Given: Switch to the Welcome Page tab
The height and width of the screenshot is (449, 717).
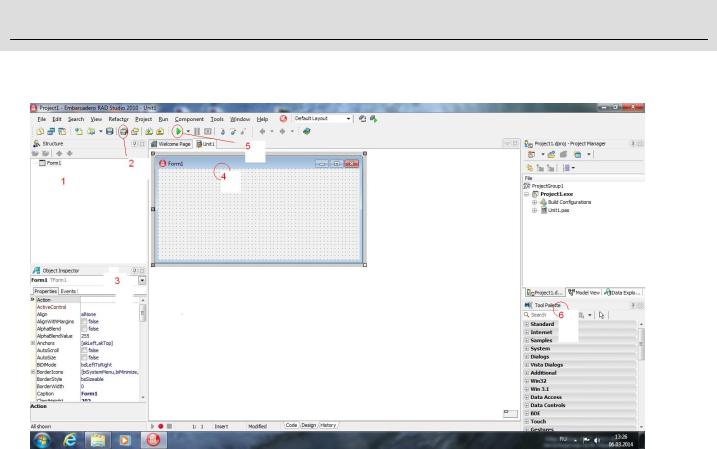Looking at the screenshot, I should 171,144.
